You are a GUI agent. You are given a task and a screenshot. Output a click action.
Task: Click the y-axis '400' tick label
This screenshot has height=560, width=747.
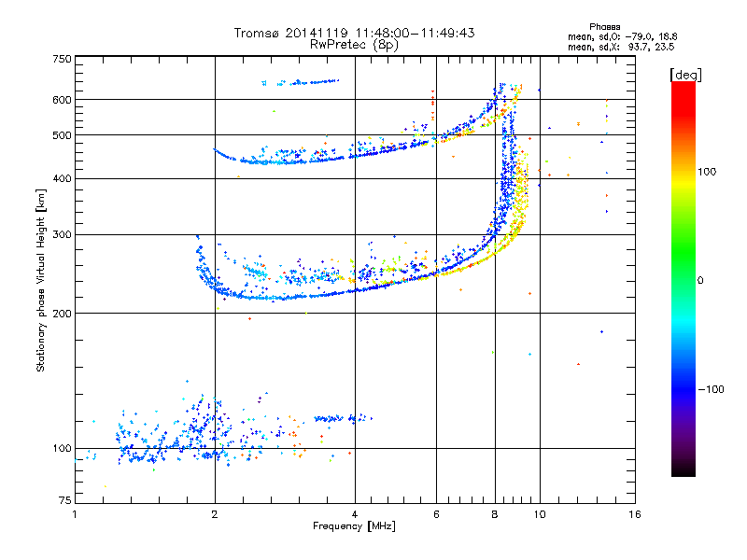click(62, 178)
